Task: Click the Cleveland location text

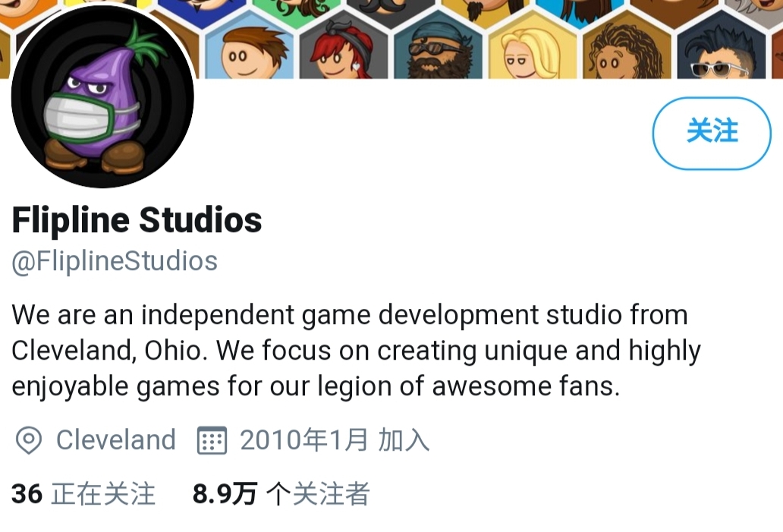Action: pyautogui.click(x=116, y=440)
